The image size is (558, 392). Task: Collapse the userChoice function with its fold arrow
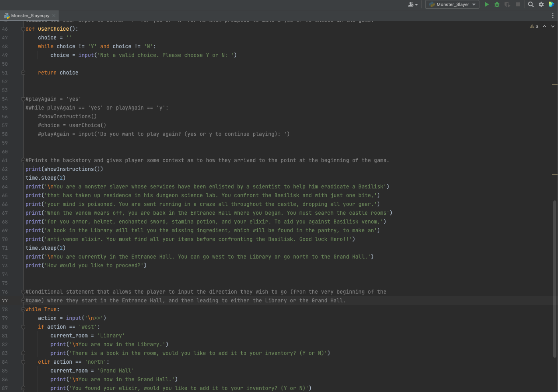[23, 29]
